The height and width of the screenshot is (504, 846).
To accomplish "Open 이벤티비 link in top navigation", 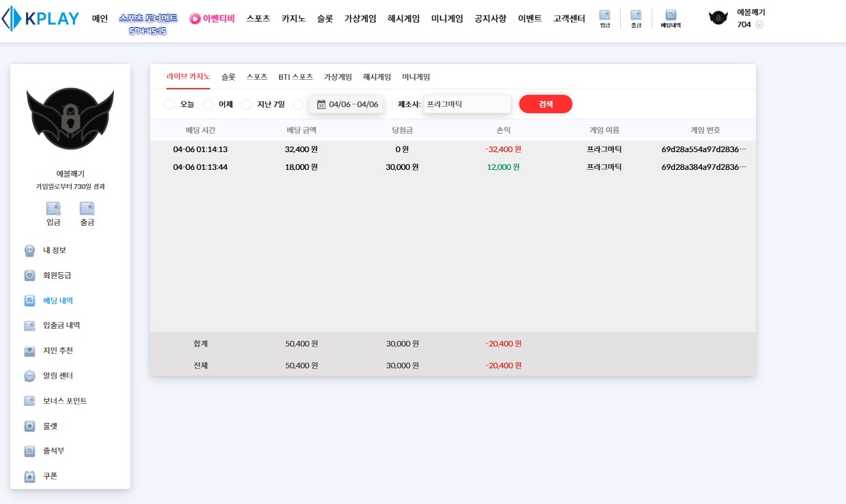I will click(x=211, y=19).
